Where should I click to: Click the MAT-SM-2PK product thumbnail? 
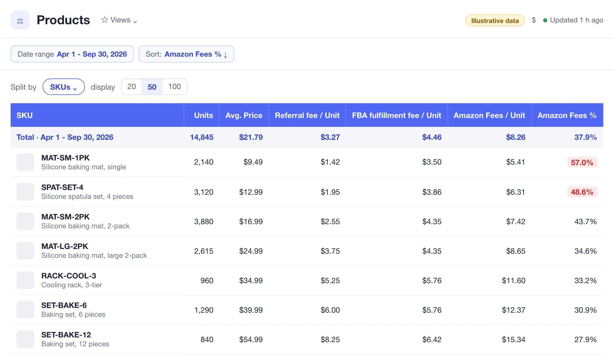pos(25,221)
